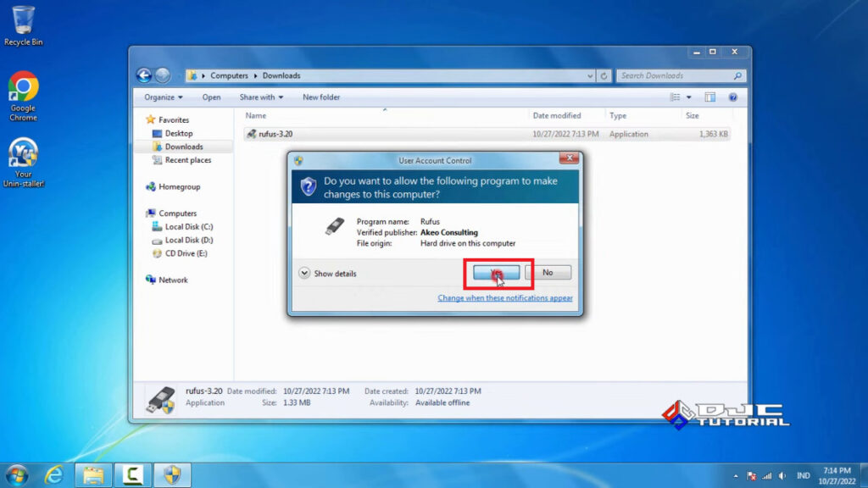Click Yes in the User Account Control dialog

[495, 272]
